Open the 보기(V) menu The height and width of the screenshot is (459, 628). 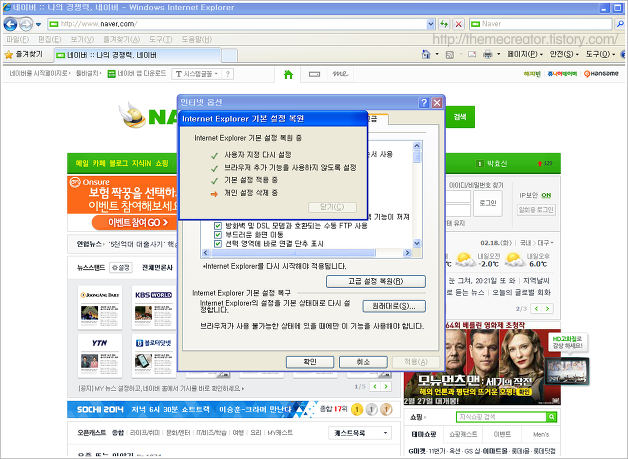(82, 39)
